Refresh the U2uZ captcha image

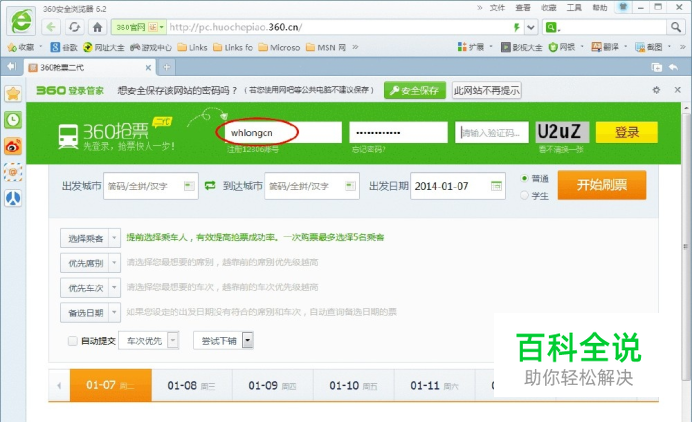(x=562, y=132)
